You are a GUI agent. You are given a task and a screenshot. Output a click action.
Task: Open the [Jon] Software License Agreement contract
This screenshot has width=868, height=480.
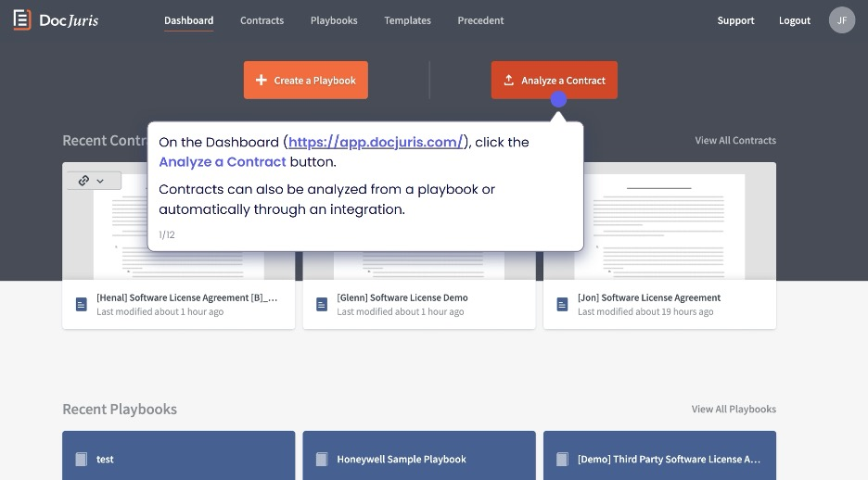(x=659, y=305)
